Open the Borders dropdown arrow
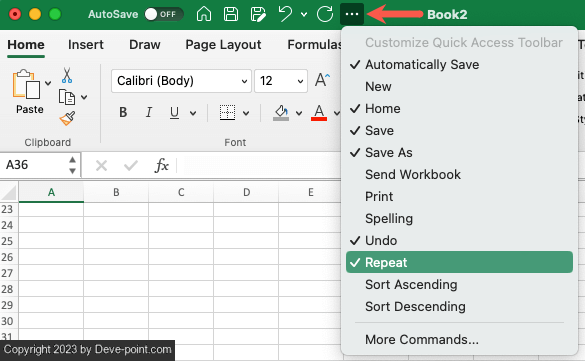Image resolution: width=585 pixels, height=361 pixels. point(246,113)
